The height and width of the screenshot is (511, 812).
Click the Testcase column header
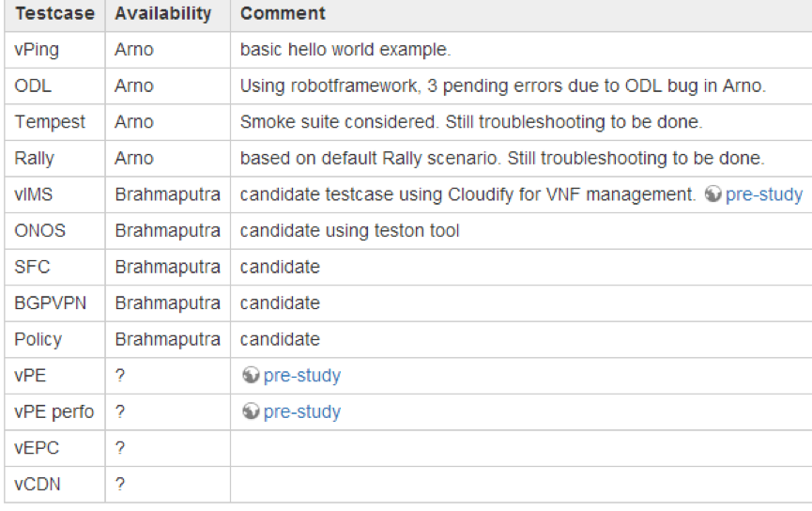click(54, 13)
